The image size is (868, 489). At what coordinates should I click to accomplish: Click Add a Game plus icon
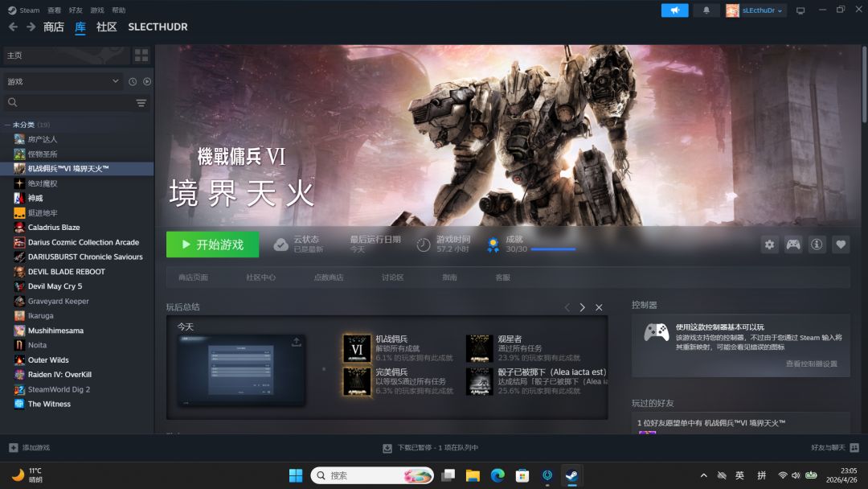click(x=14, y=447)
